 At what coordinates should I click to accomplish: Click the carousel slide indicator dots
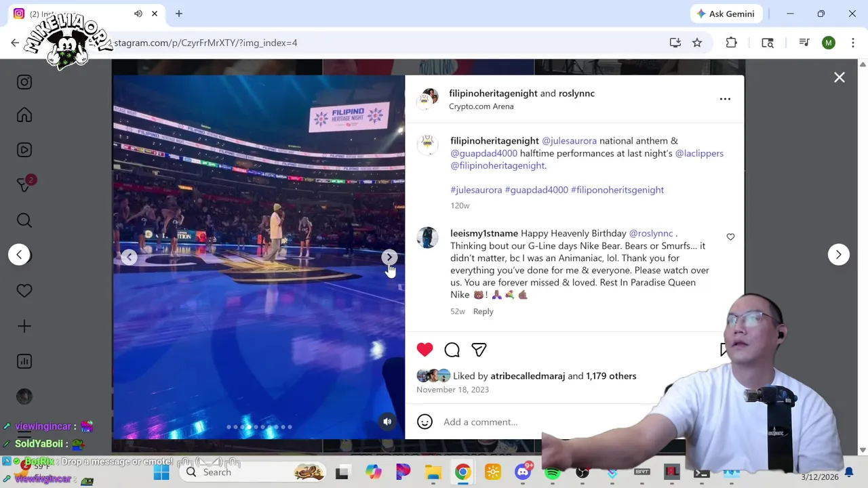[259, 427]
